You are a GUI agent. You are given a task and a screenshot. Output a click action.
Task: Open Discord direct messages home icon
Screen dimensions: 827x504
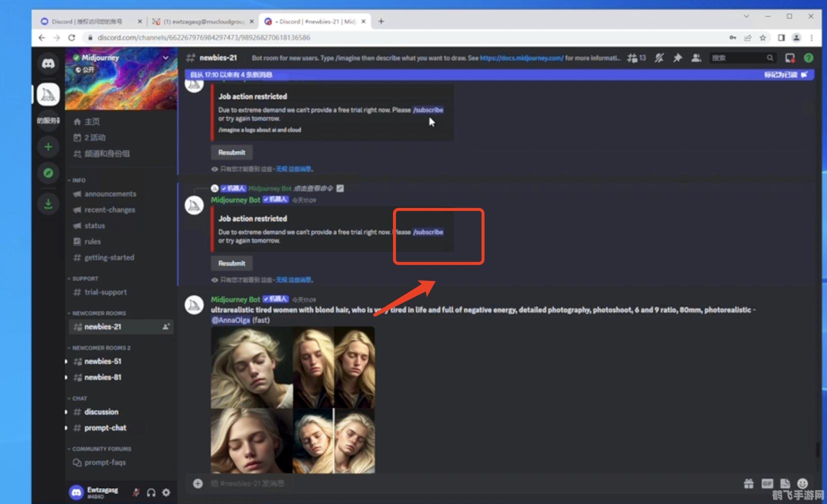(x=48, y=63)
